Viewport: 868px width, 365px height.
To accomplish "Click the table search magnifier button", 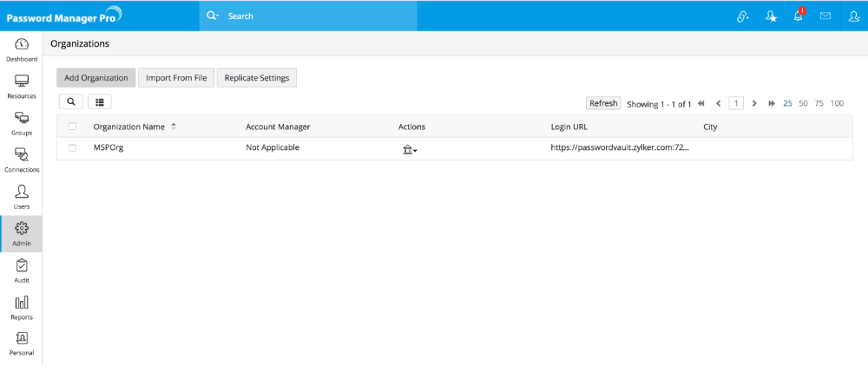I will [x=71, y=101].
